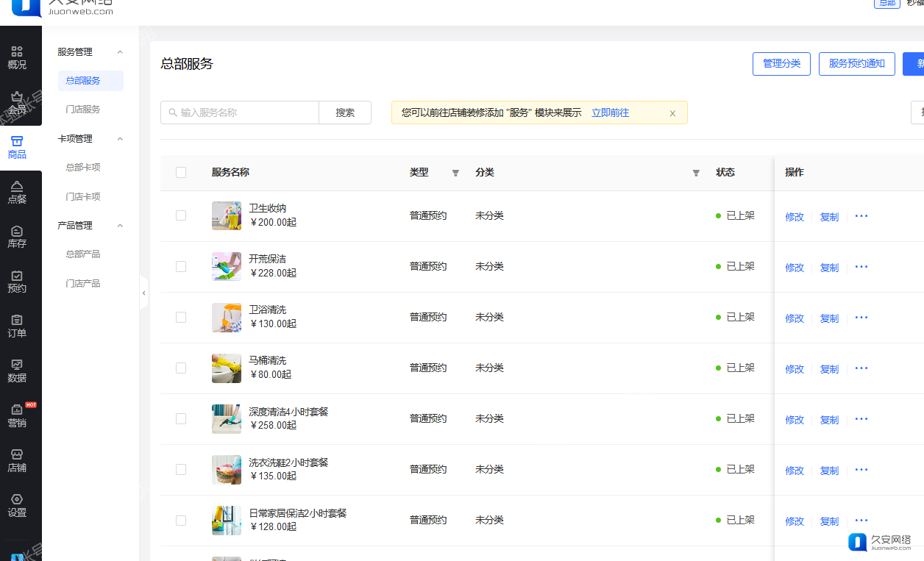Open the 会员 members sidebar icon
Screen dimensions: 924x561
click(17, 102)
